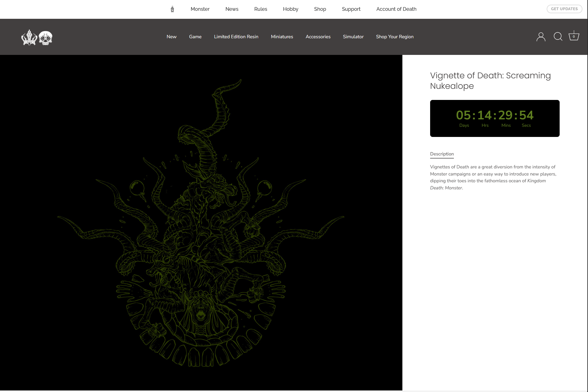588x392 pixels.
Task: Launch the Simulator link
Action: pos(353,37)
